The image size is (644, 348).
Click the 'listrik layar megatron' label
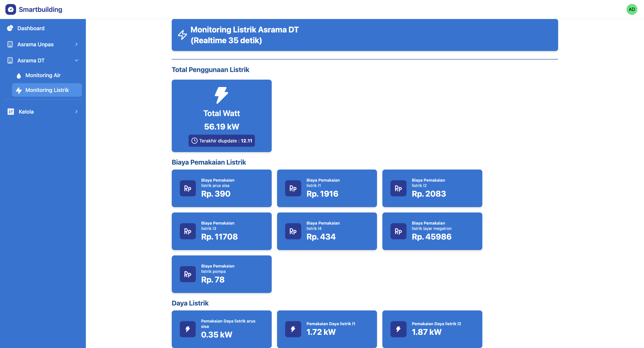pyautogui.click(x=432, y=229)
